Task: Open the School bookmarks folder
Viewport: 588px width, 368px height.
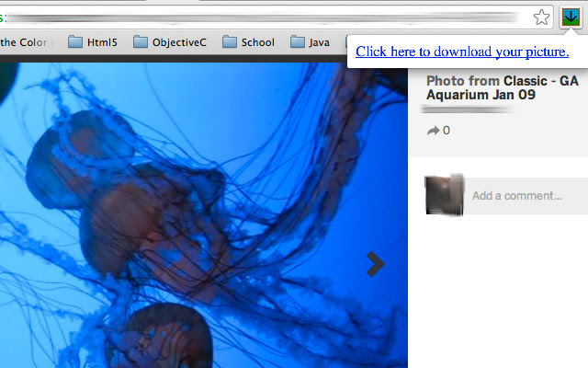Action: 248,42
